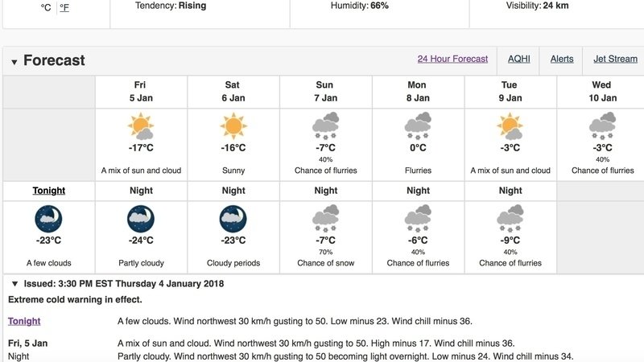This screenshot has width=644, height=362.
Task: Click the Monday flurries cloud icon
Action: [x=418, y=126]
